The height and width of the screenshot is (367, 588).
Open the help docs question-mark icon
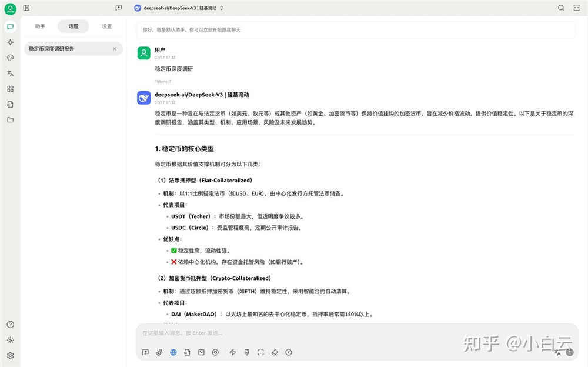(10, 325)
